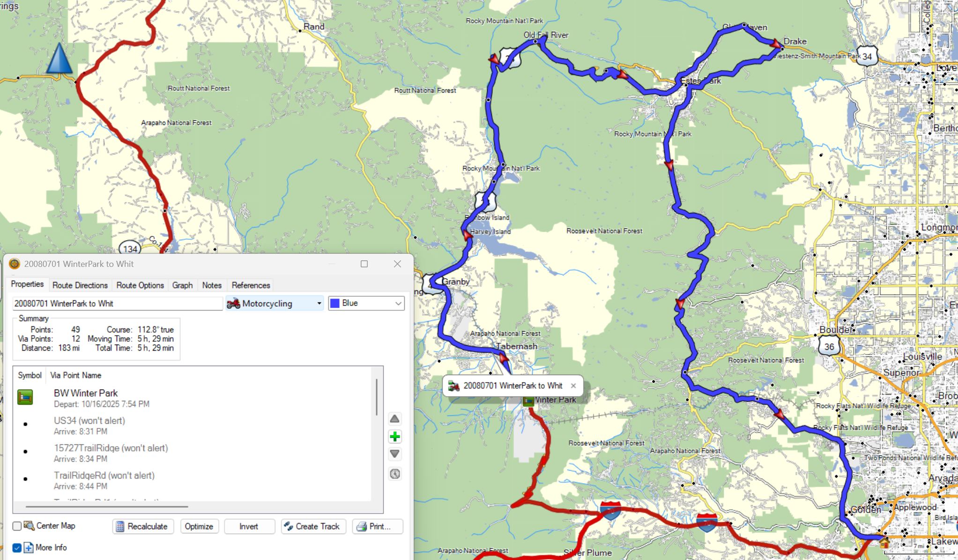This screenshot has width=958, height=560.
Task: Click Print button with printer icon
Action: pos(377,526)
